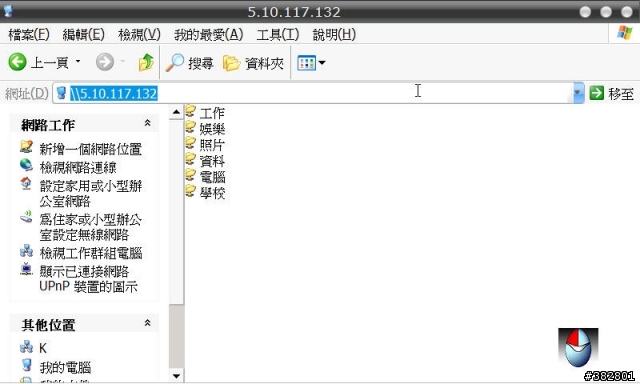Select the 娛樂 shared folder
Viewport: 640px width, 384px height.
tap(205, 129)
